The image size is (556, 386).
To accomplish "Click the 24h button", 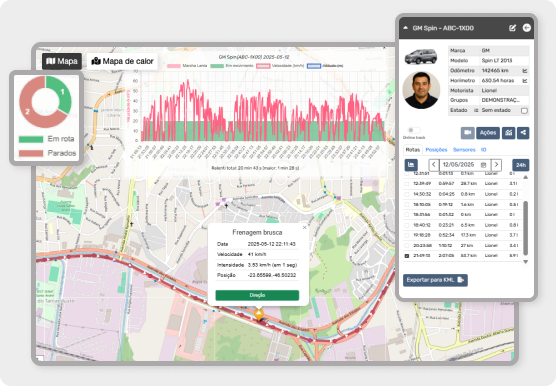I will point(521,165).
